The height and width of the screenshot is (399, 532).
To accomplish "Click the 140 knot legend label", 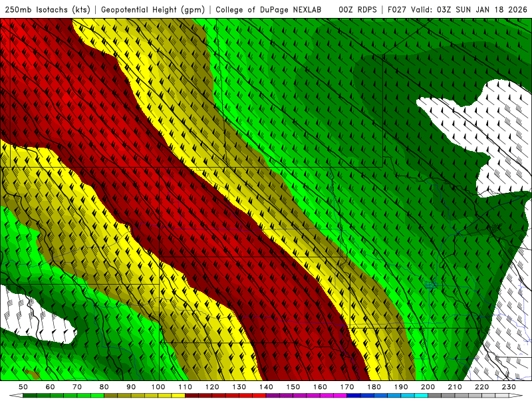I will (266, 387).
